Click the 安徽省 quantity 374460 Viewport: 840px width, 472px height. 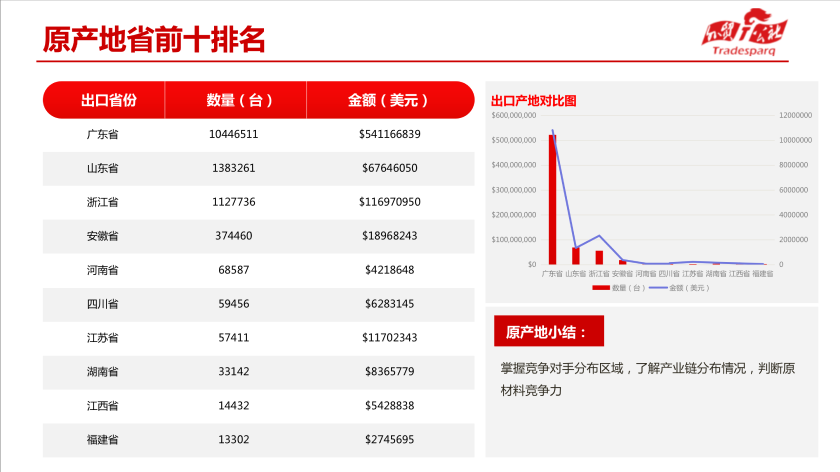(x=234, y=236)
